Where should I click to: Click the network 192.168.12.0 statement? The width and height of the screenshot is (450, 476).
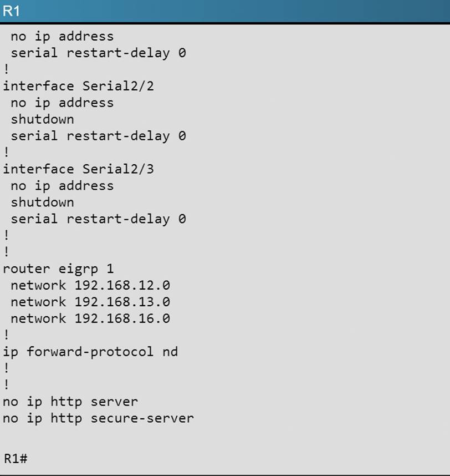pos(90,286)
